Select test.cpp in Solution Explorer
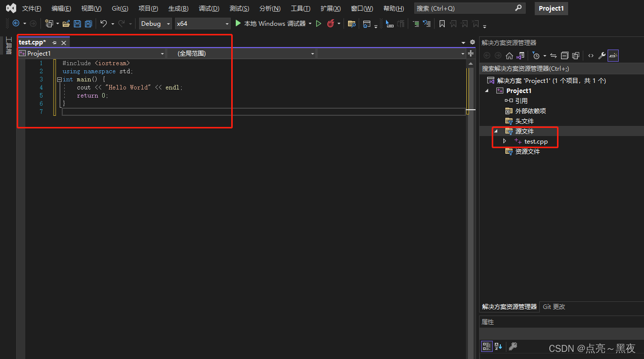Screen dimensions: 644x359 pyautogui.click(x=536, y=142)
